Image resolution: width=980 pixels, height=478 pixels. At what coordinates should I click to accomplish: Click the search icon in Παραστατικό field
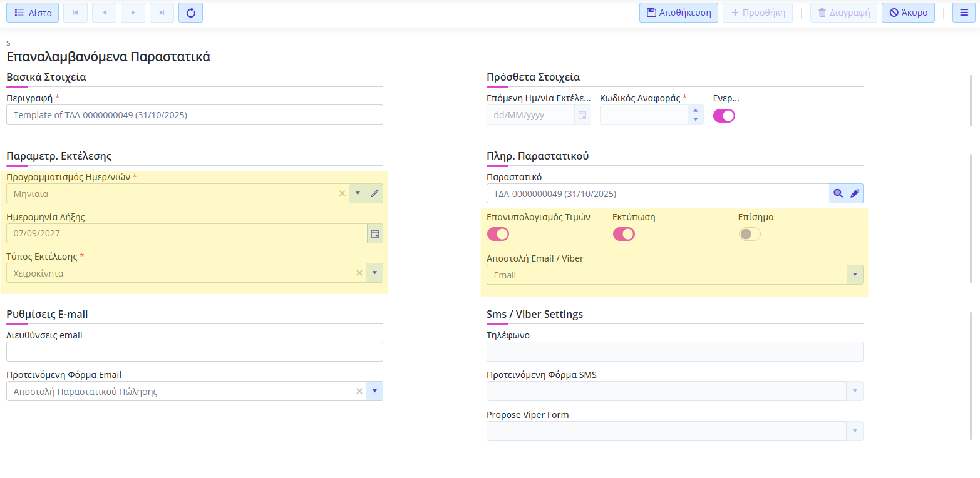pos(838,194)
